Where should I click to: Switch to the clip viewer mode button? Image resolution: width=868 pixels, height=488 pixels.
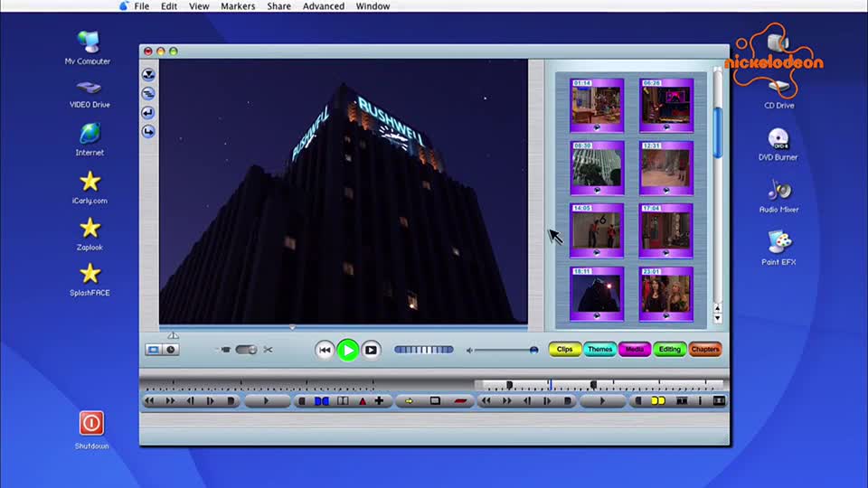point(154,350)
